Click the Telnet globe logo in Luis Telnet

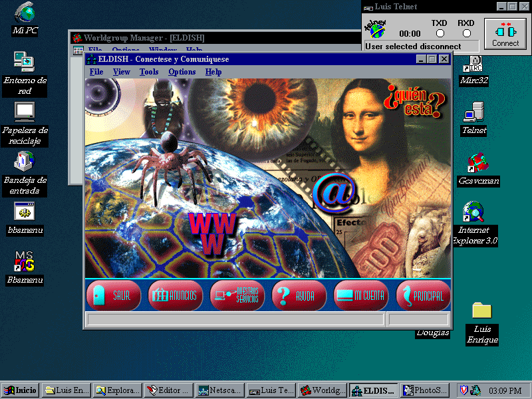coord(376,29)
